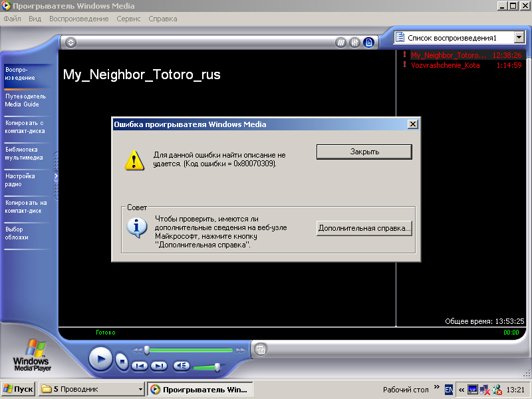532x399 pixels.
Task: Click the resize grip in player corner
Action: (x=527, y=373)
